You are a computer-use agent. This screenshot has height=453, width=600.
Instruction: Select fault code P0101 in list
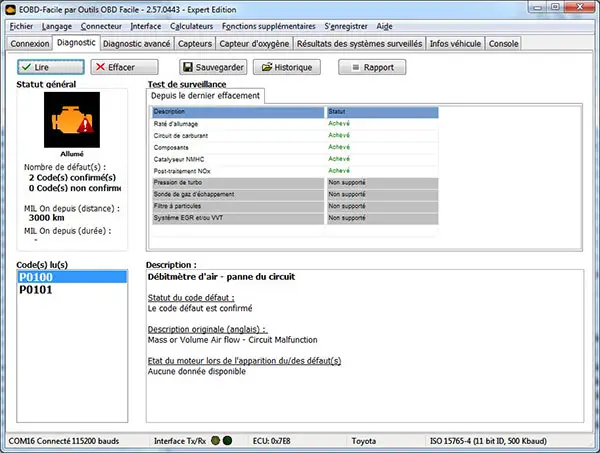[x=37, y=290]
